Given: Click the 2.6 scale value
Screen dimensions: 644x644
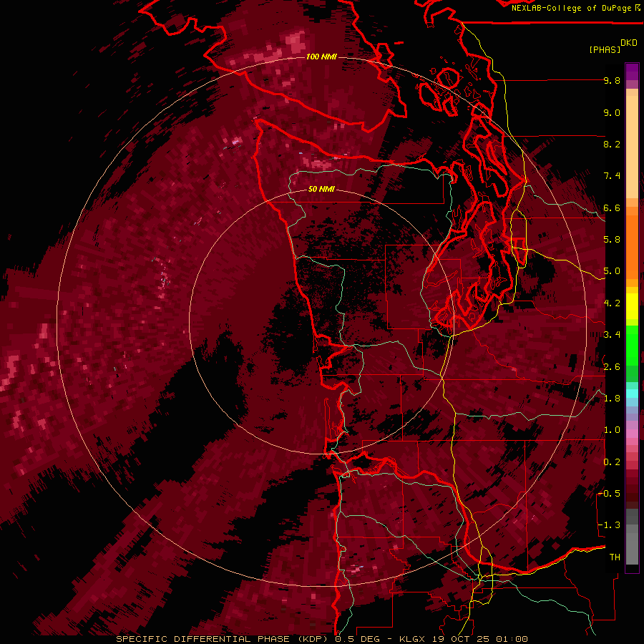Looking at the screenshot, I should [x=612, y=367].
